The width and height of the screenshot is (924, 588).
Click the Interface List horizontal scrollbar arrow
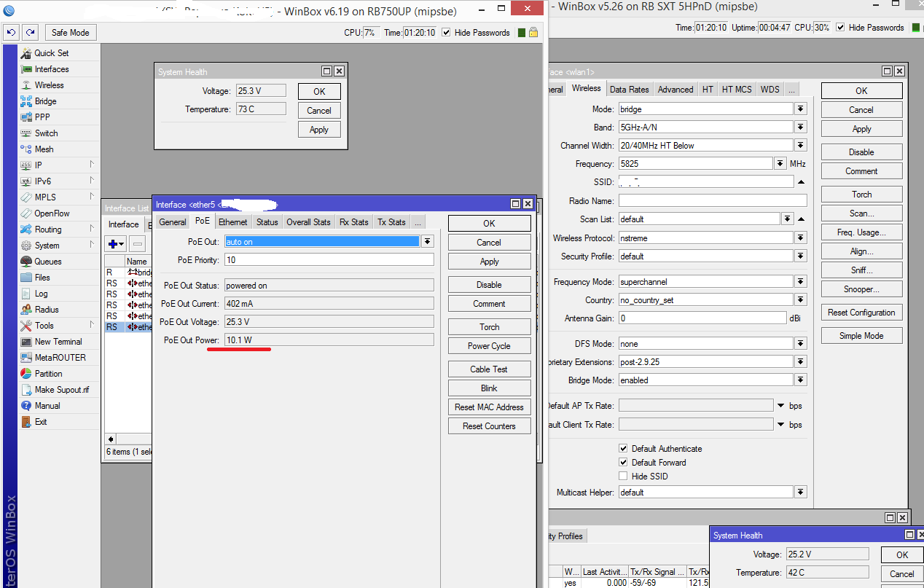(111, 439)
